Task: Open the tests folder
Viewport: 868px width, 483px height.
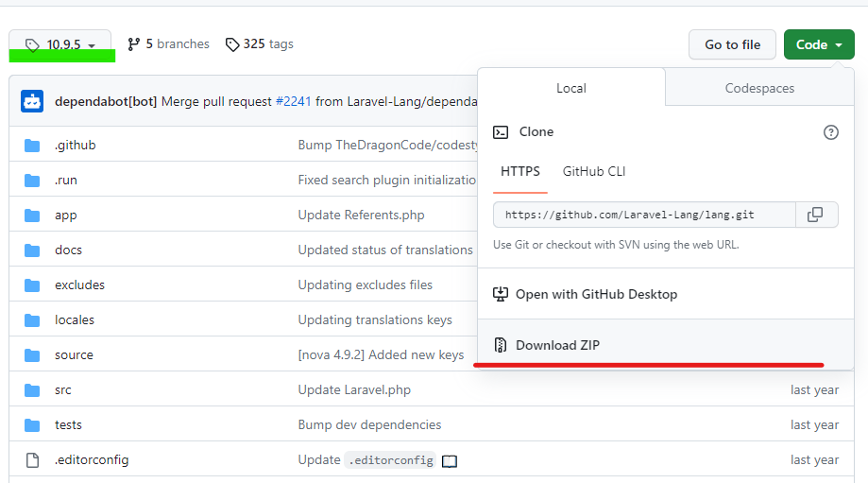Action: tap(68, 424)
